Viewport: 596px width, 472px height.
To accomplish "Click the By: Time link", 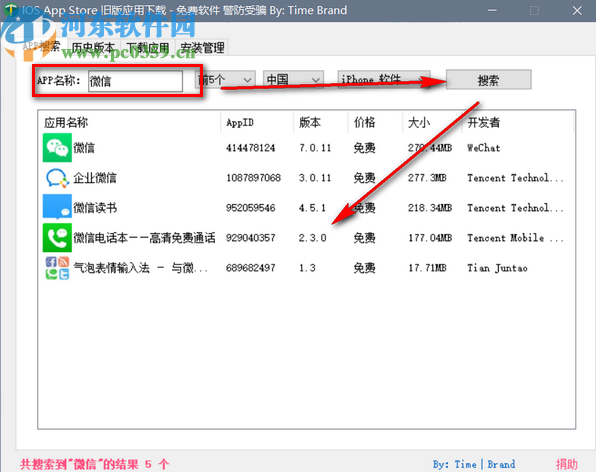I will coord(455,464).
